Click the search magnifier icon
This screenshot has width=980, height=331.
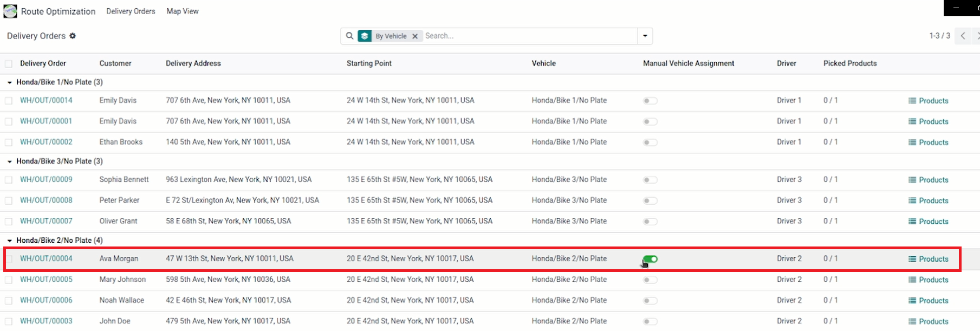(350, 36)
